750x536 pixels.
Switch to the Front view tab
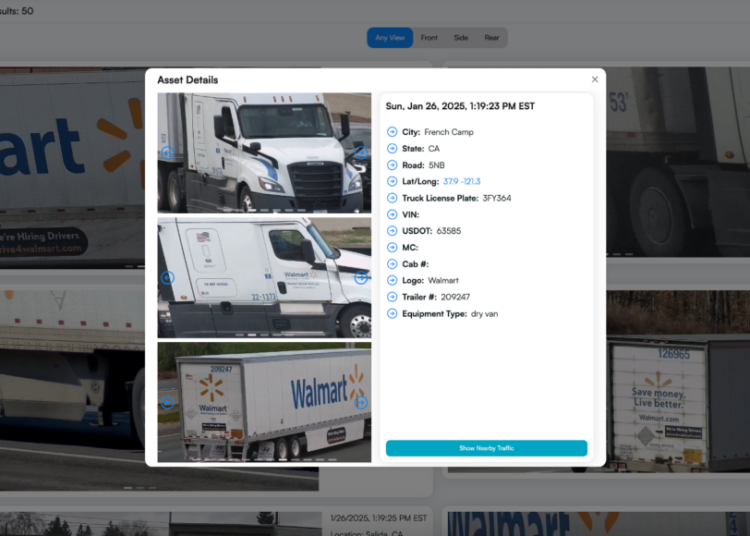pyautogui.click(x=429, y=38)
